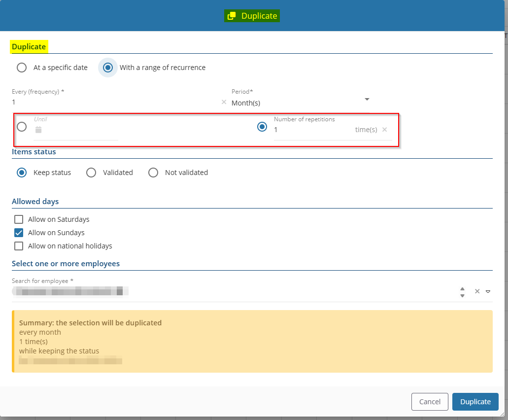Clear the number of repetitions value
The image size is (508, 420).
pyautogui.click(x=385, y=130)
